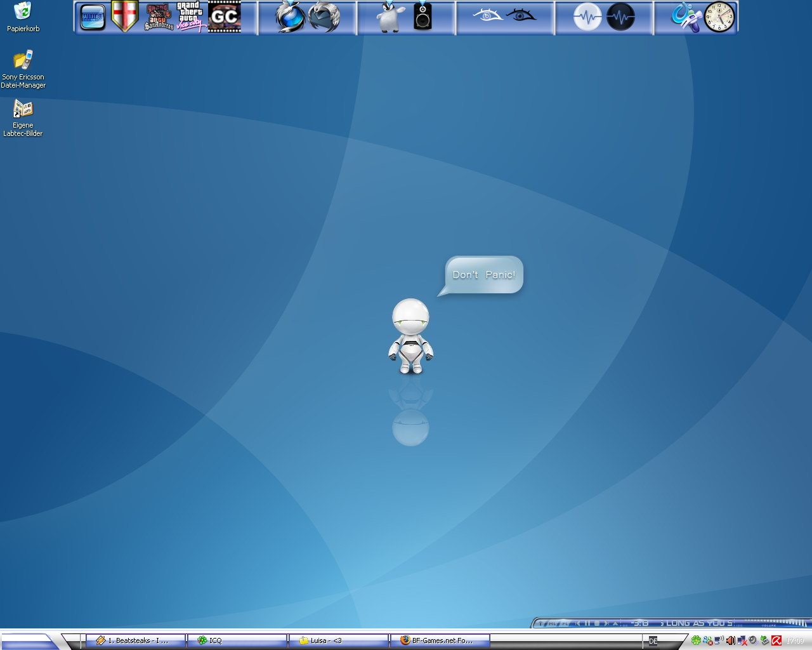This screenshot has height=650, width=812.
Task: Click the penguin icon in the dock
Action: (x=390, y=17)
